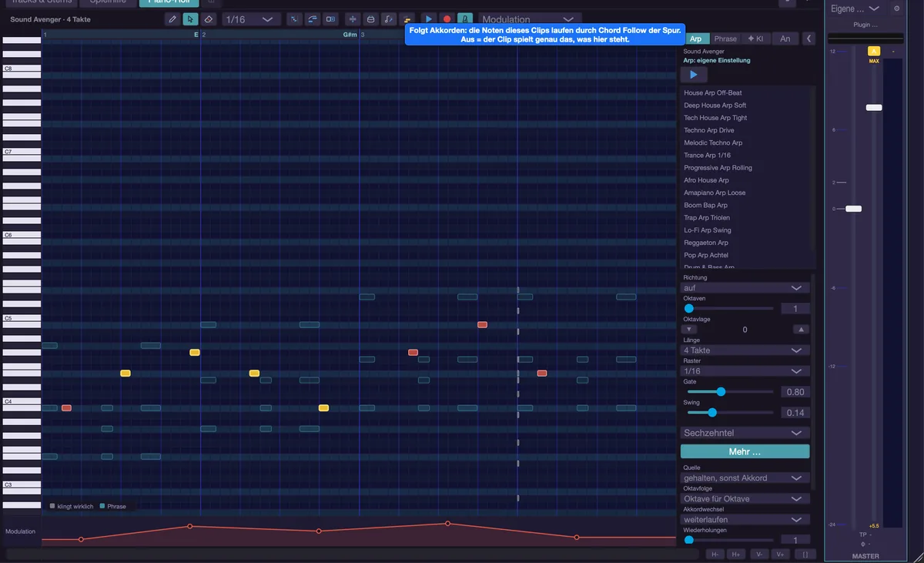Screen dimensions: 924x563
Task: Adjust the Swing slider handle
Action: (x=713, y=413)
